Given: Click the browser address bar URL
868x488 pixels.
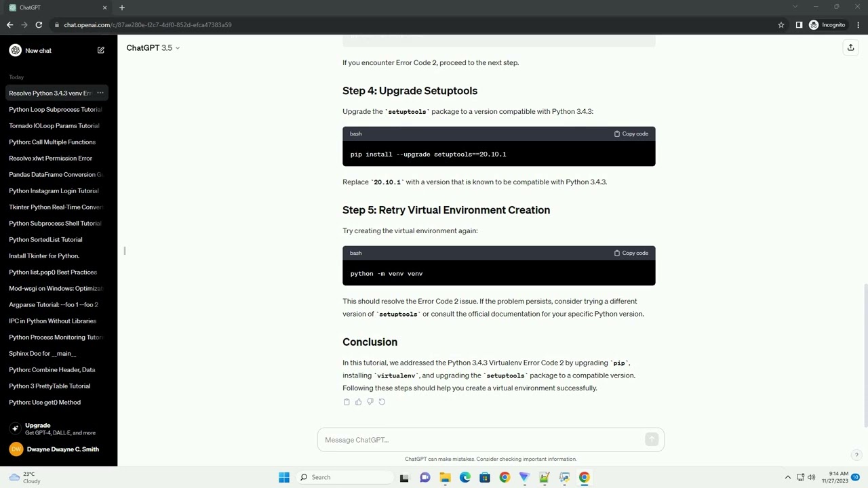Looking at the screenshot, I should pyautogui.click(x=148, y=25).
